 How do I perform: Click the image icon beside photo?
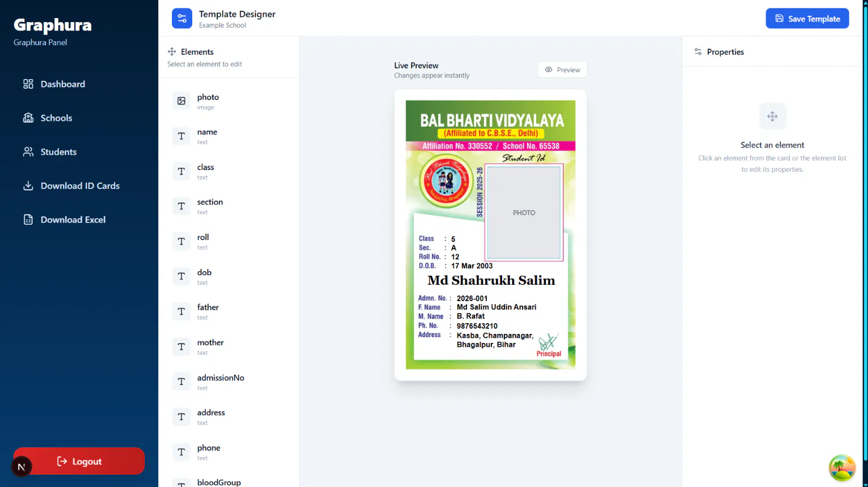pyautogui.click(x=182, y=101)
